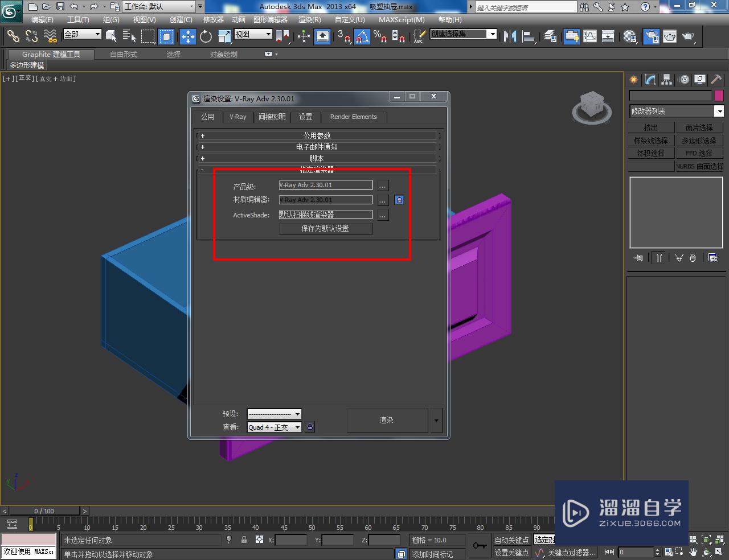
Task: Toggle 3D Snaps
Action: (343, 36)
